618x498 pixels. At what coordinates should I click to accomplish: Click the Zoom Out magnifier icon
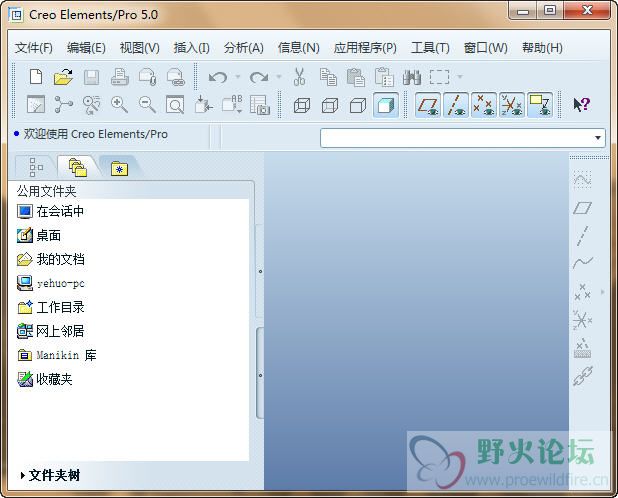click(147, 105)
